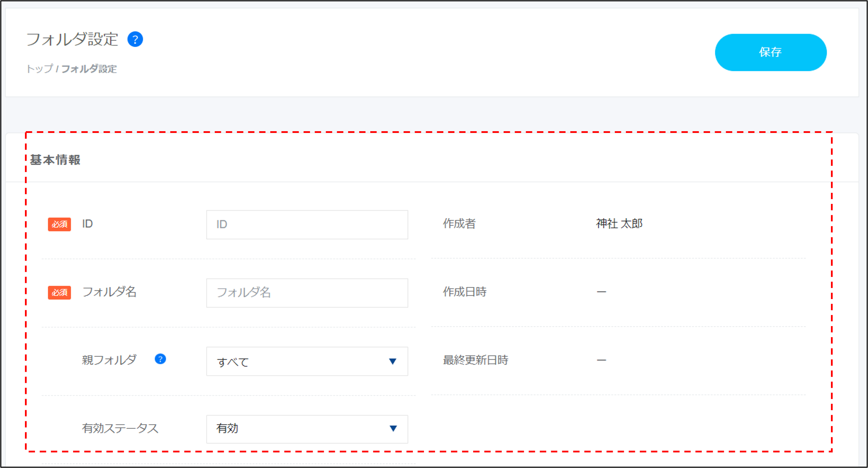The width and height of the screenshot is (868, 468).
Task: Click the triangle arrow in 親フォルダ selector
Action: [392, 361]
